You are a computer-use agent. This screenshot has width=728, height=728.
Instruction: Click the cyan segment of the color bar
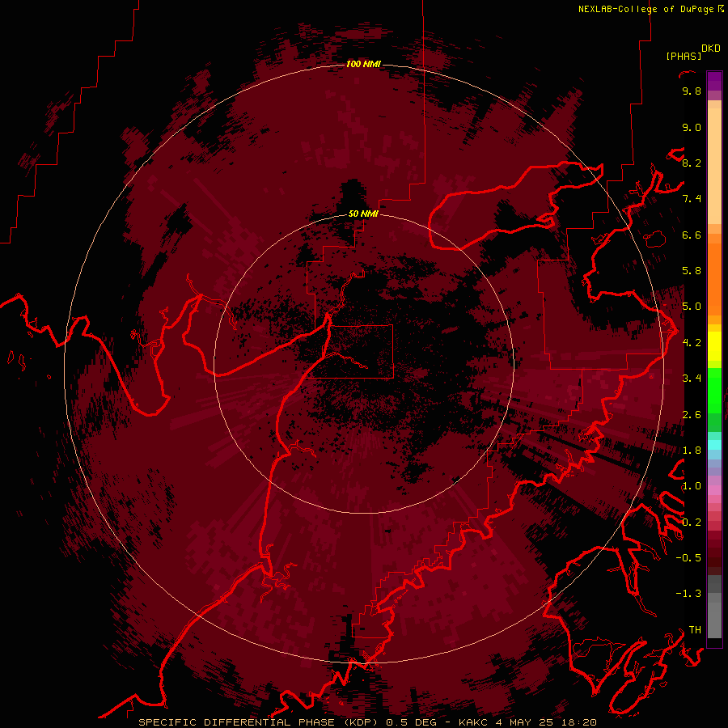point(714,444)
